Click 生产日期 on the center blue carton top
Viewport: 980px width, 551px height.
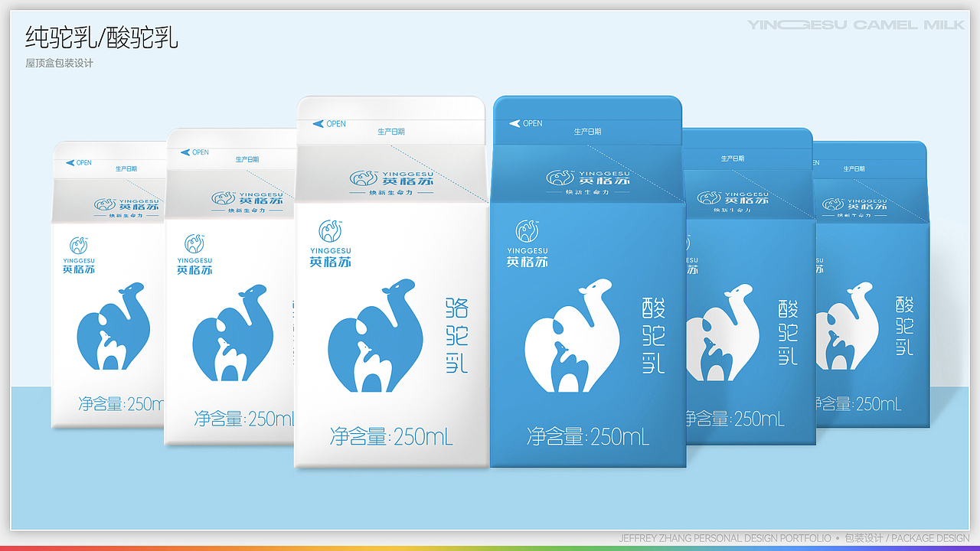click(x=588, y=132)
